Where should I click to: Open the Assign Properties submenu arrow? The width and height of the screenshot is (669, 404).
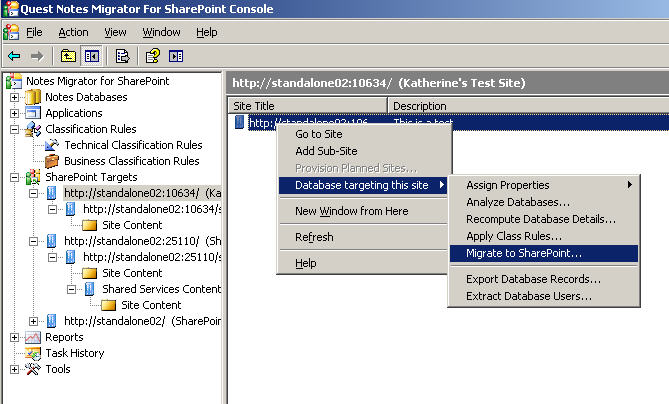point(629,185)
